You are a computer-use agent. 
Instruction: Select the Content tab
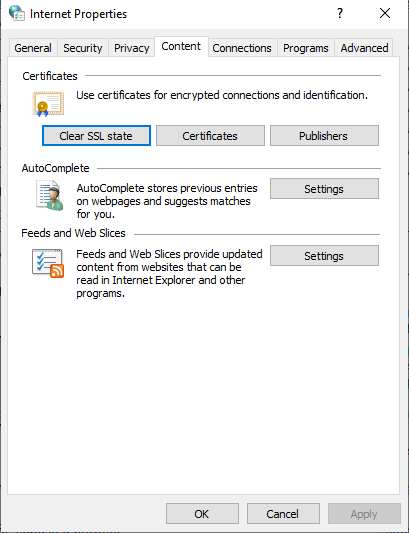[x=181, y=46]
